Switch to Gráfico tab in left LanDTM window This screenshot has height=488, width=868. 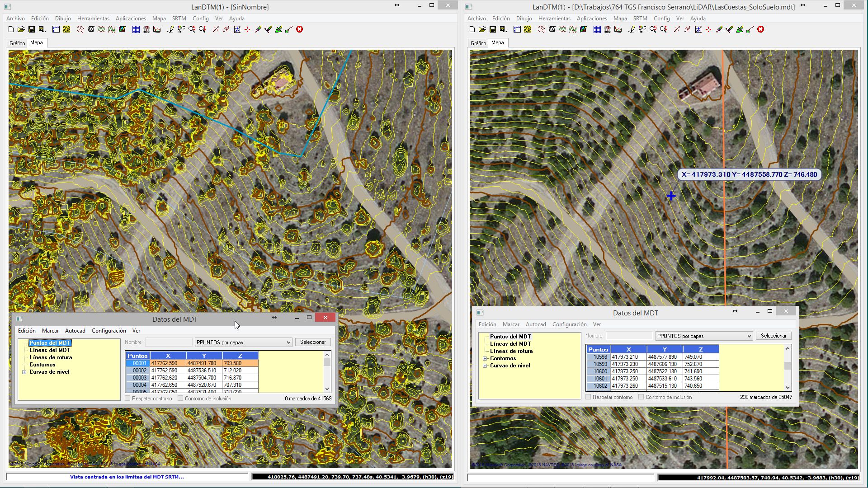click(x=17, y=43)
